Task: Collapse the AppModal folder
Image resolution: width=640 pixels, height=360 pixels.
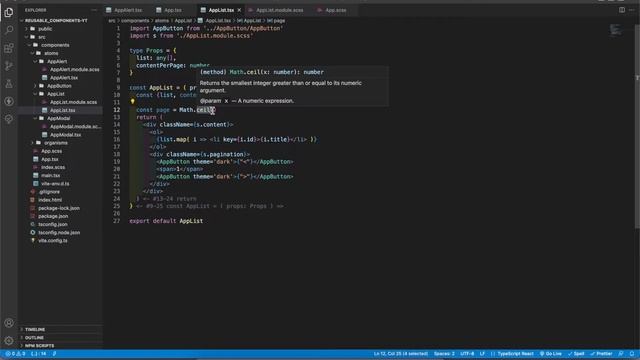Action: coord(58,118)
